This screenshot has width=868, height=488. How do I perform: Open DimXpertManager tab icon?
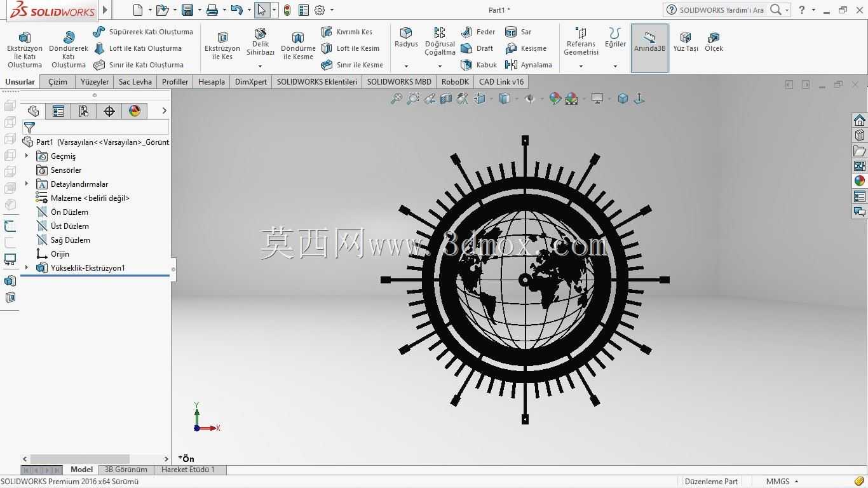pos(109,111)
